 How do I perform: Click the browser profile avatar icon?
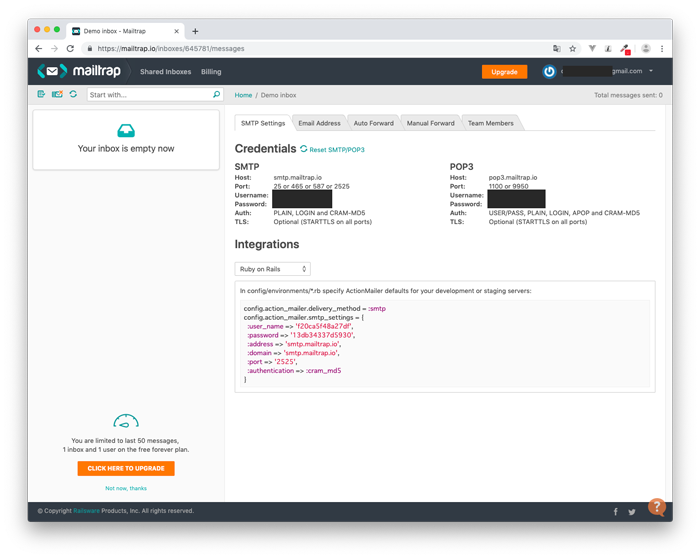coord(646,49)
